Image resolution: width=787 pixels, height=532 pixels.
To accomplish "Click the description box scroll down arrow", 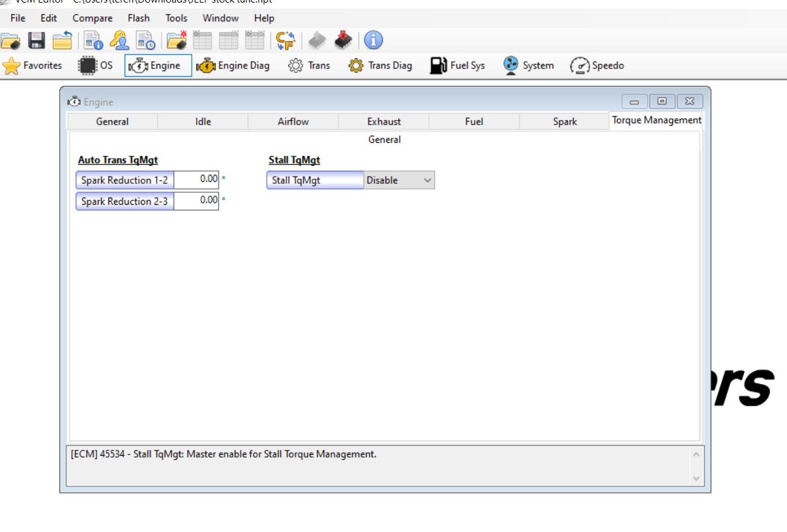I will pos(696,479).
